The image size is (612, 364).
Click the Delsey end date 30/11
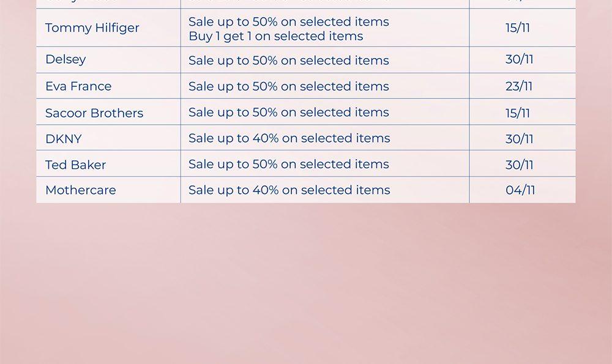[x=519, y=59]
